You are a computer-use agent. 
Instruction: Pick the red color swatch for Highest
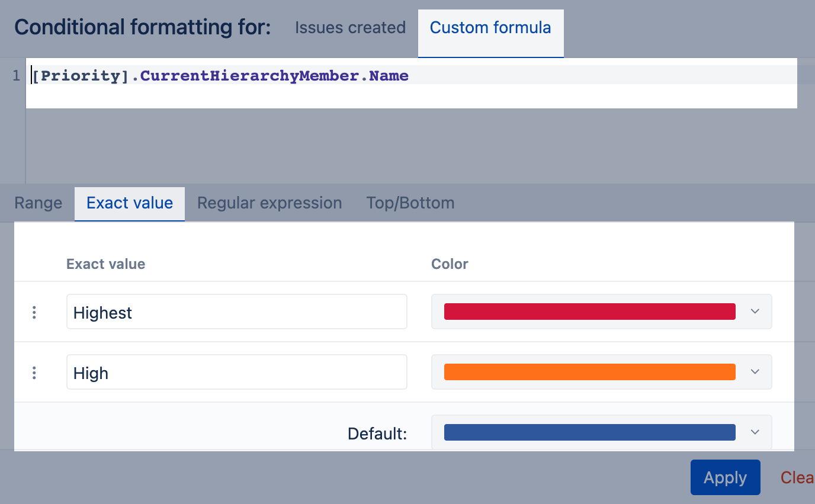point(589,312)
